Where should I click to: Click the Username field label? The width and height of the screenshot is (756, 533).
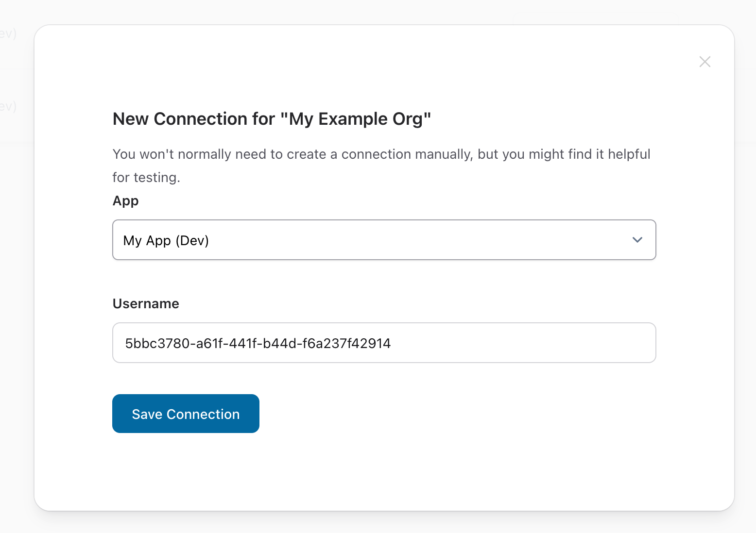pyautogui.click(x=146, y=304)
